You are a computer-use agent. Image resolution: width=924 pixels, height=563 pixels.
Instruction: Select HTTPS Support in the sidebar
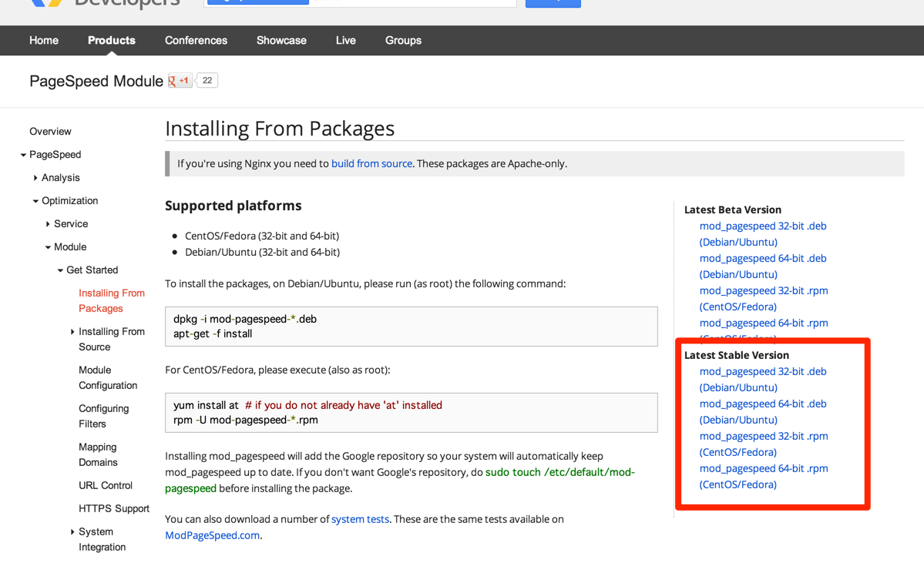tap(114, 508)
